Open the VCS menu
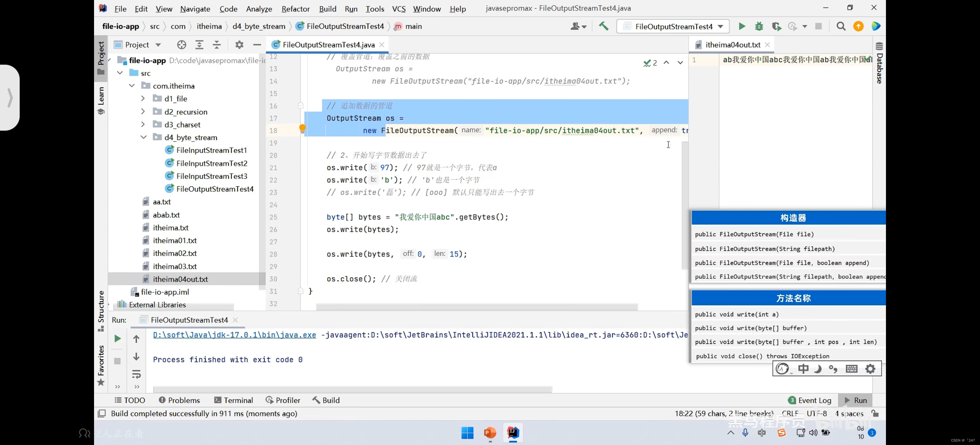This screenshot has width=980, height=445. [x=399, y=8]
